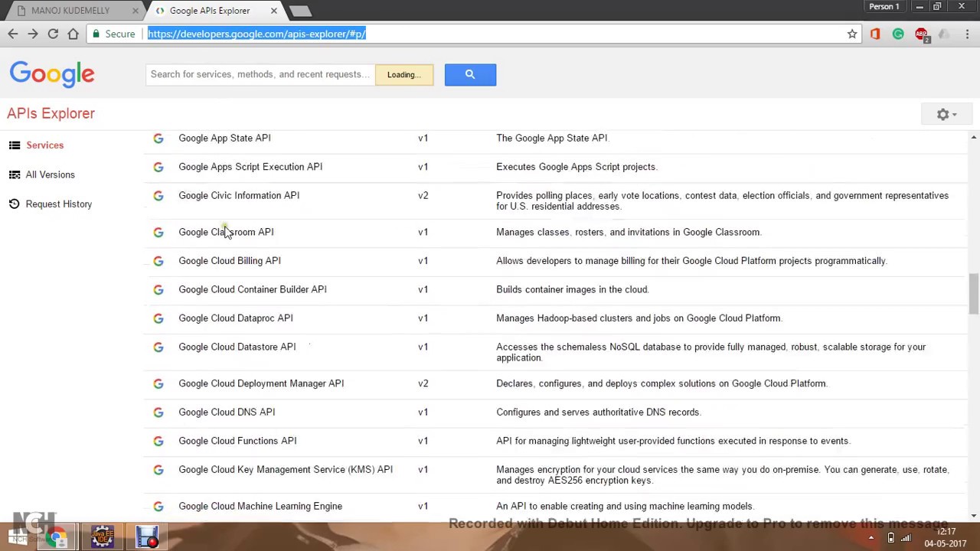This screenshot has height=551, width=980.
Task: Click the page vertical scrollbar thumb
Action: pos(974,295)
